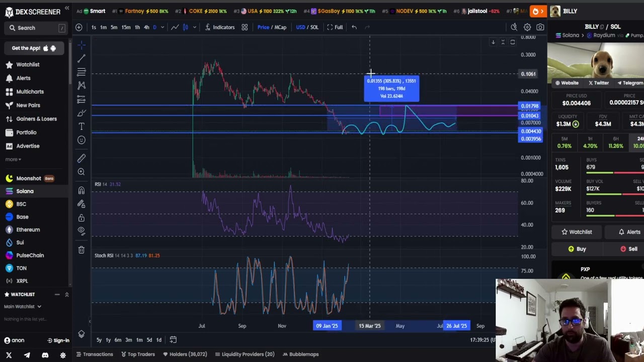644x362 pixels.
Task: Open chart layout grid selector
Action: point(245,27)
